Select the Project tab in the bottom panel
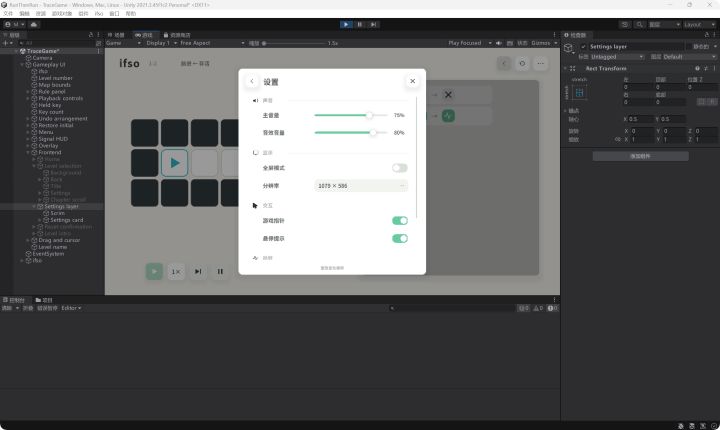This screenshot has width=720, height=430. tap(44, 300)
